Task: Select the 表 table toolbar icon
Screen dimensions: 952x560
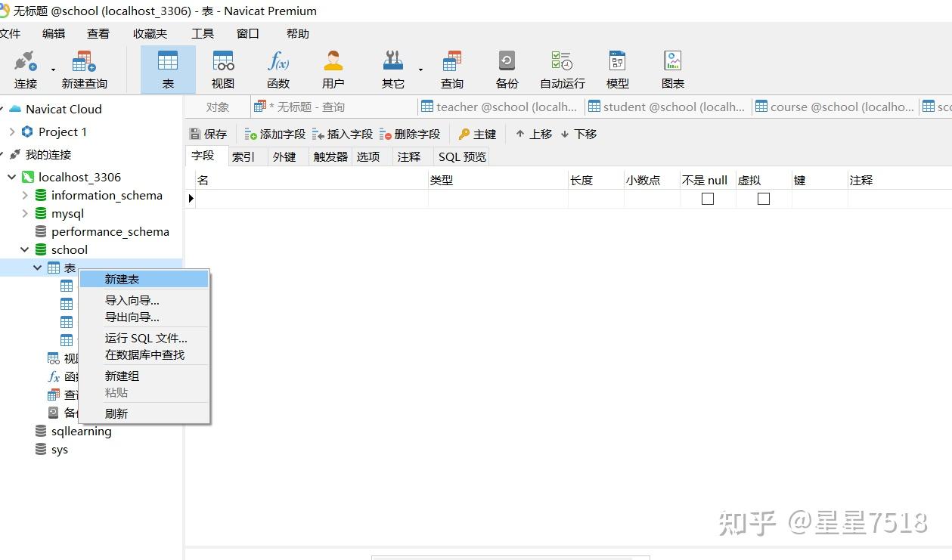Action: [168, 70]
